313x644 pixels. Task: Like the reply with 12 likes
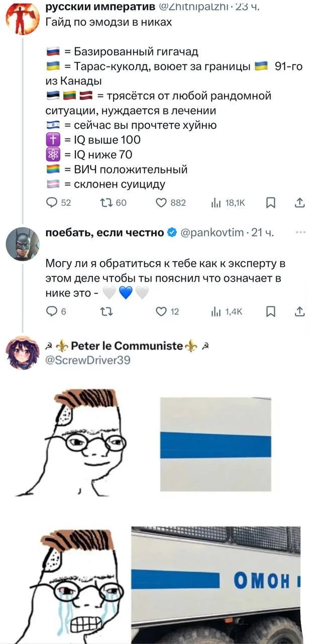[167, 312]
